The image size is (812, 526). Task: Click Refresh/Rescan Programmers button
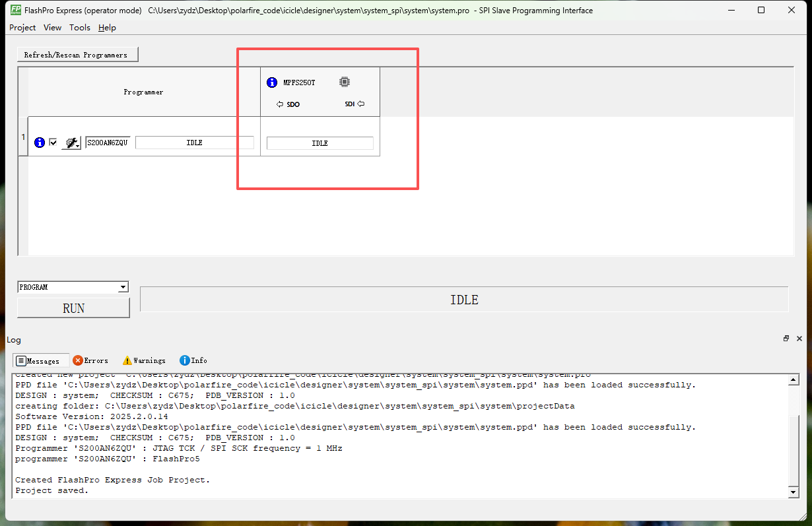pyautogui.click(x=77, y=55)
